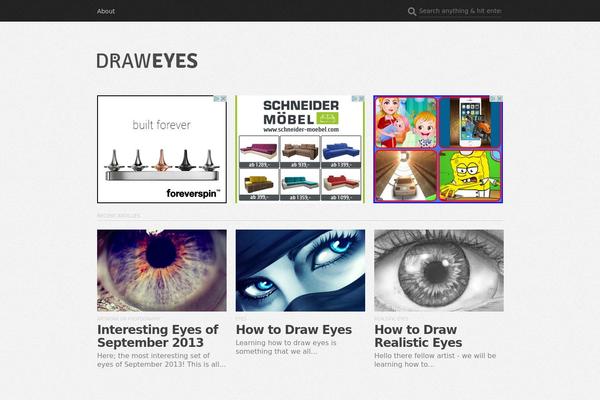Open the baby care game tile
600x400 pixels.
tap(406, 122)
